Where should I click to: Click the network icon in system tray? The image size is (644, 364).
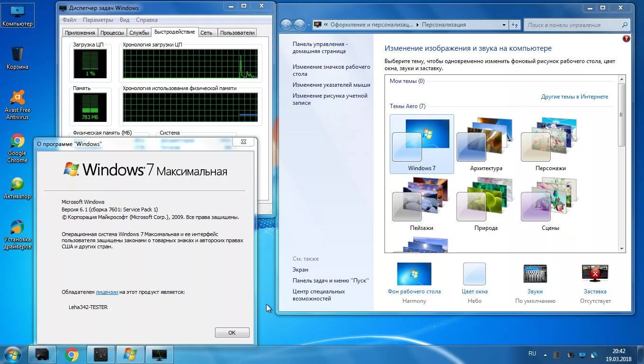coord(594,355)
